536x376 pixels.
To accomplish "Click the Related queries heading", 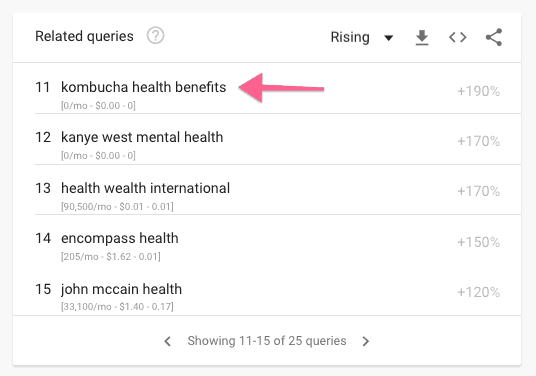I will point(84,36).
